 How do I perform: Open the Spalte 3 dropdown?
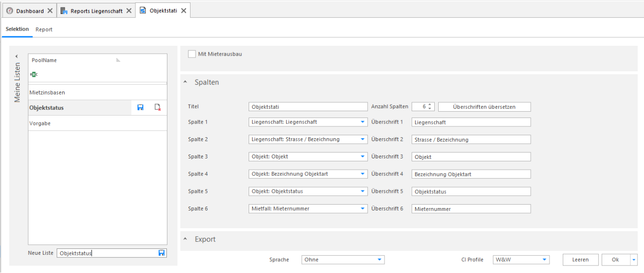pyautogui.click(x=363, y=156)
